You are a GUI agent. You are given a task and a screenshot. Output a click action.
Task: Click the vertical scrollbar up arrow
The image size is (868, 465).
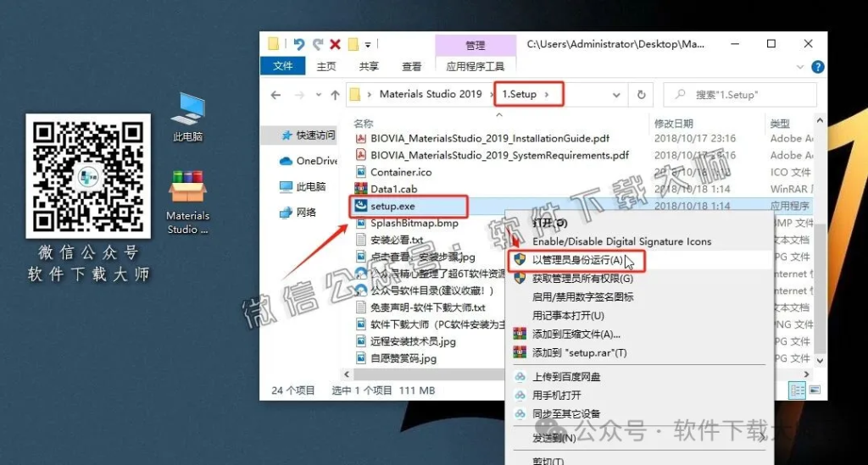(x=820, y=120)
